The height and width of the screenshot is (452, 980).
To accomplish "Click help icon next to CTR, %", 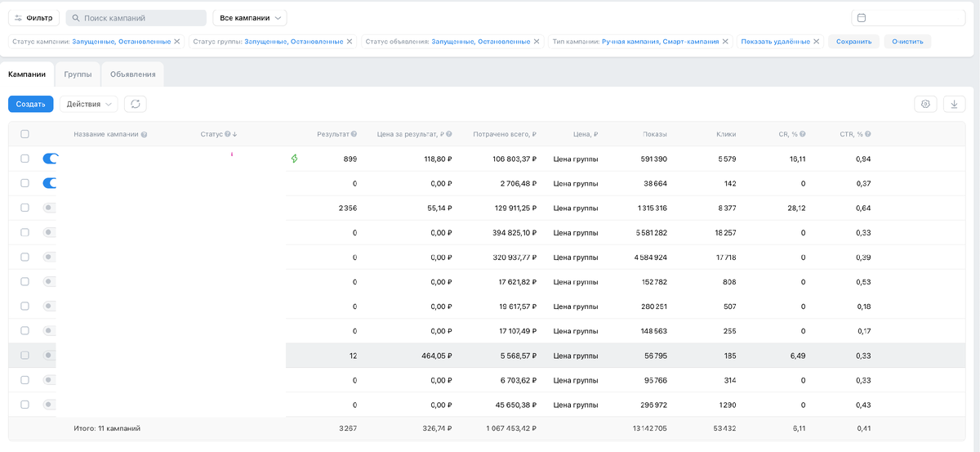I will click(867, 134).
